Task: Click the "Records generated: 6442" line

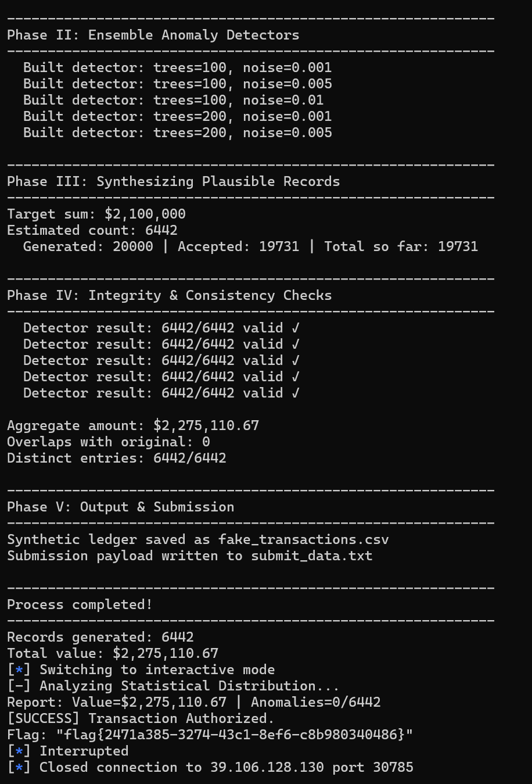Action: pos(100,637)
